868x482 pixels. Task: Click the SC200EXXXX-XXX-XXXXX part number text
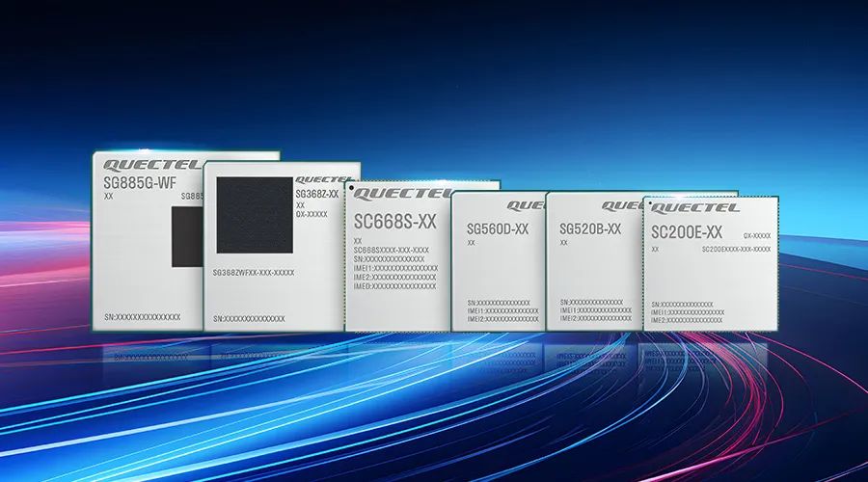click(x=736, y=249)
